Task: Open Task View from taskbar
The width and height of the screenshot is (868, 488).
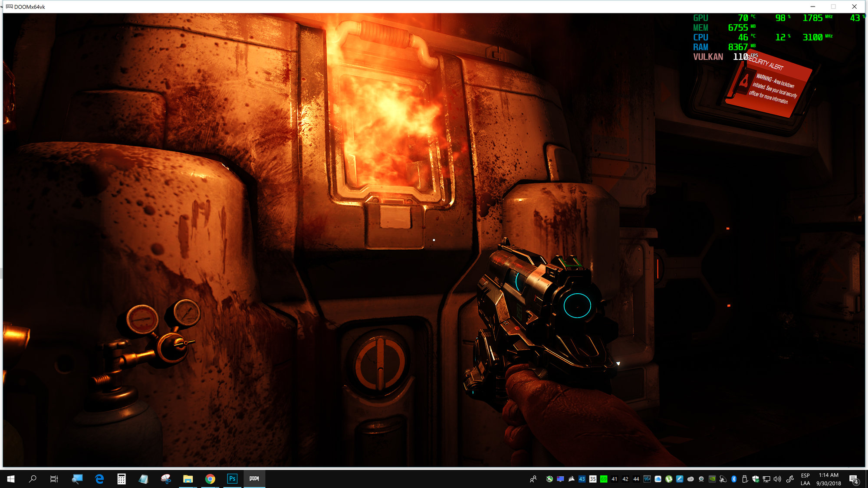Action: pos(54,479)
